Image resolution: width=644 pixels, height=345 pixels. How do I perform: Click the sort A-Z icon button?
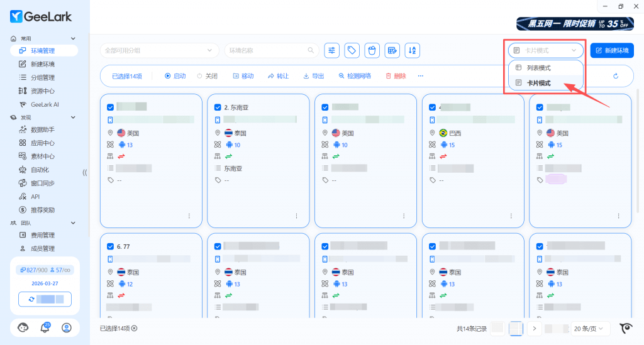(x=412, y=50)
